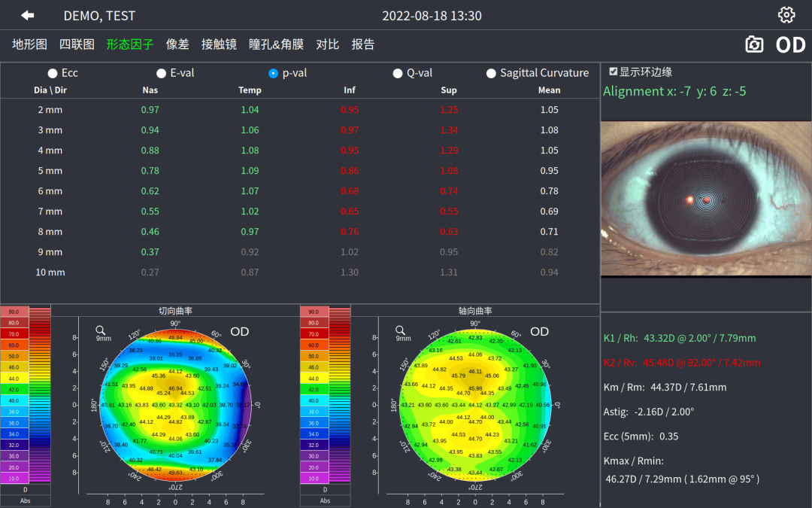The height and width of the screenshot is (508, 812).
Task: Open the 对比 tab
Action: (x=327, y=44)
